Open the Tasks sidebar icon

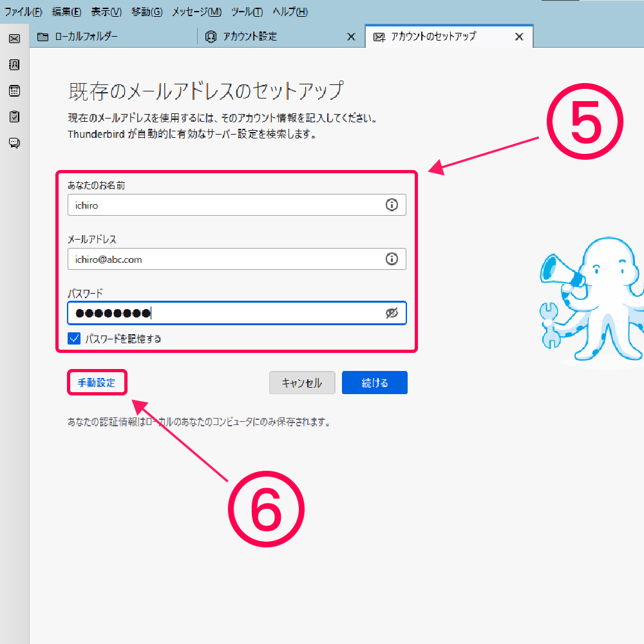(14, 117)
